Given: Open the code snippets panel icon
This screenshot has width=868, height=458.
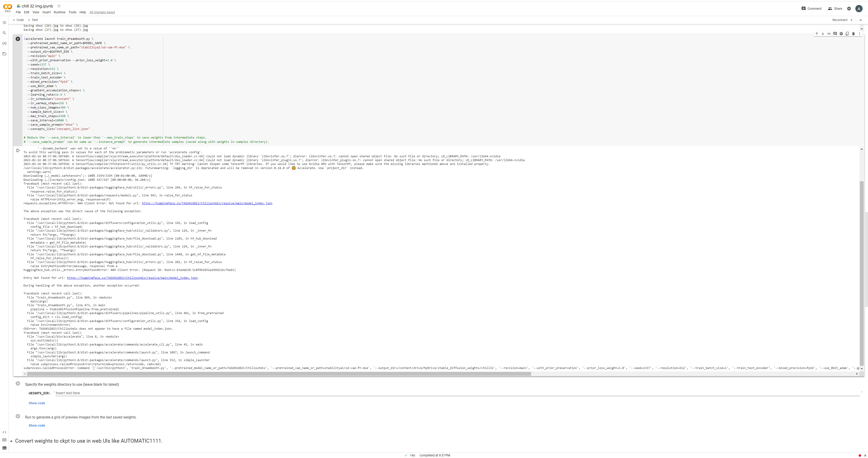Looking at the screenshot, I should click(4, 432).
